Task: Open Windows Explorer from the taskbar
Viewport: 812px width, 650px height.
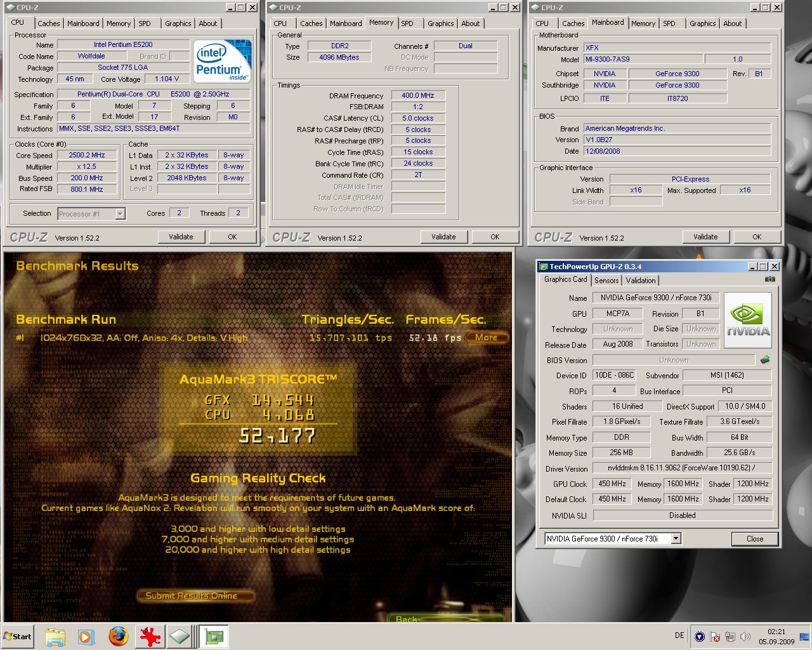Action: (55, 636)
